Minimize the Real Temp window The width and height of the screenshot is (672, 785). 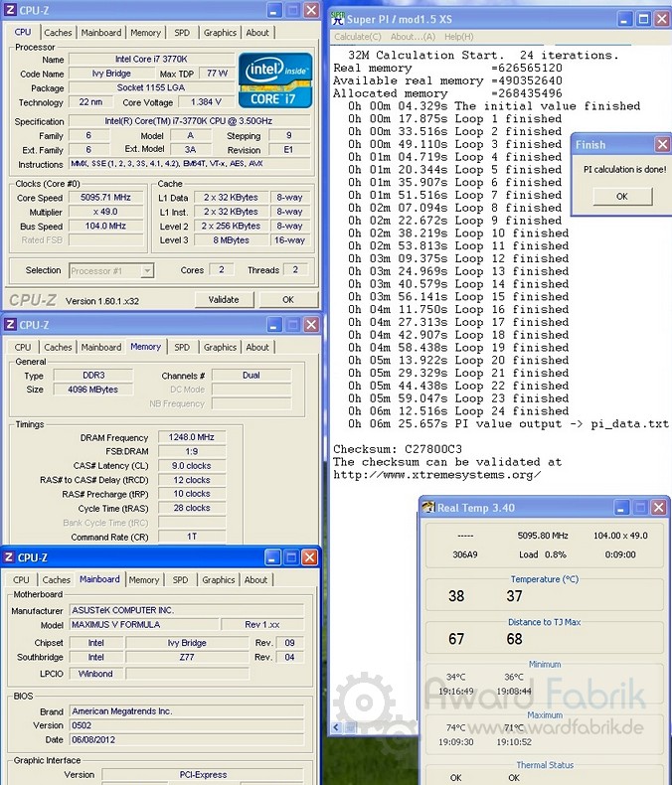tap(622, 508)
